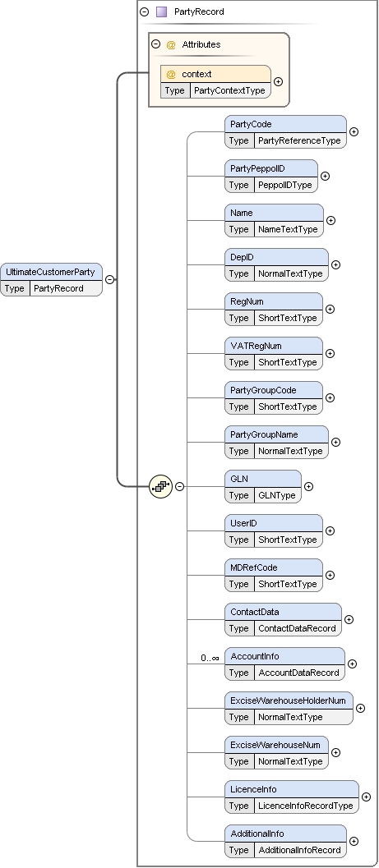Image resolution: width=379 pixels, height=868 pixels.
Task: Collapse the Attributes group
Action: (x=155, y=44)
